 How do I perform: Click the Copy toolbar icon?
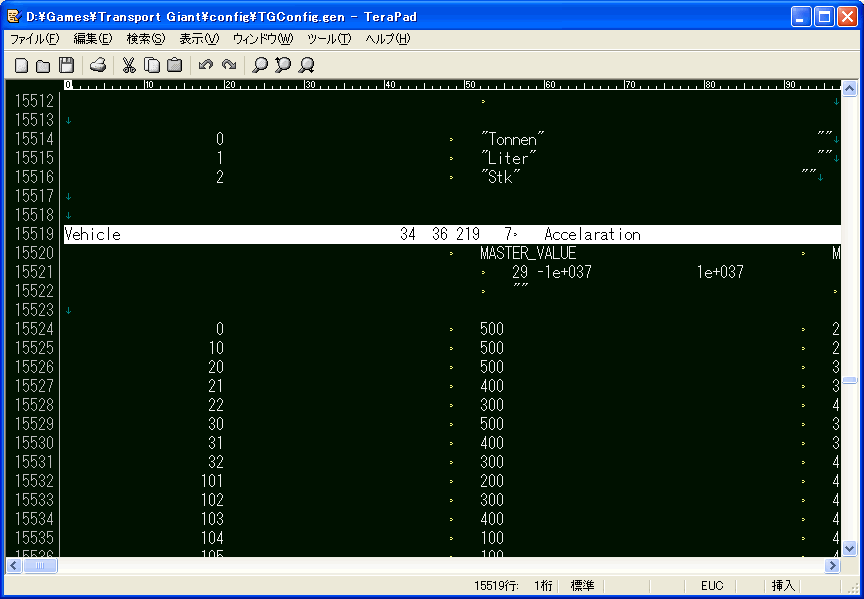152,65
